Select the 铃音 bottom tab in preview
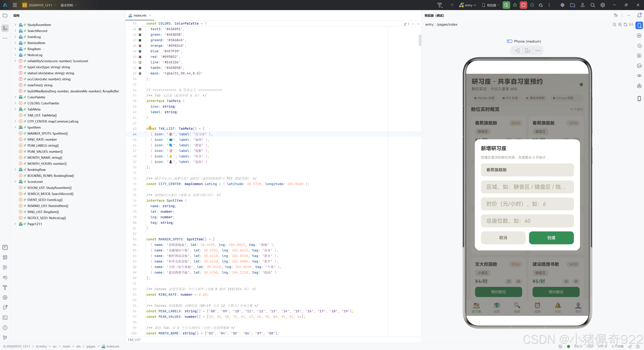The height and width of the screenshot is (350, 644). click(x=558, y=308)
